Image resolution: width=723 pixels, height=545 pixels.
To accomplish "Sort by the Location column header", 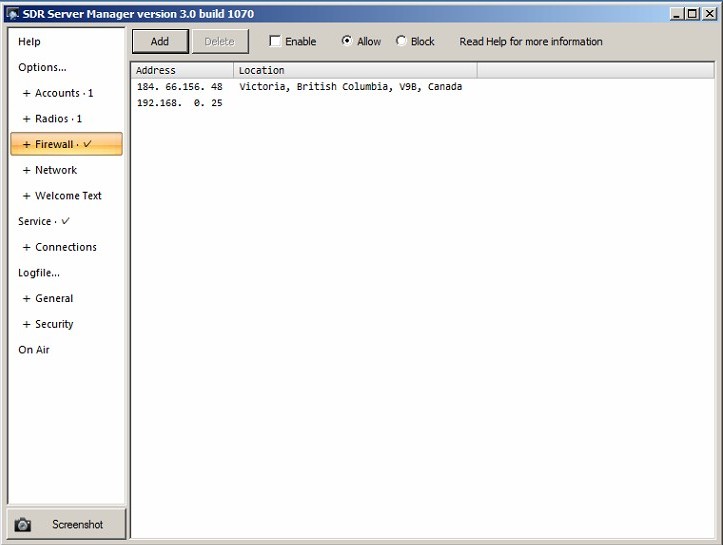I will point(355,70).
